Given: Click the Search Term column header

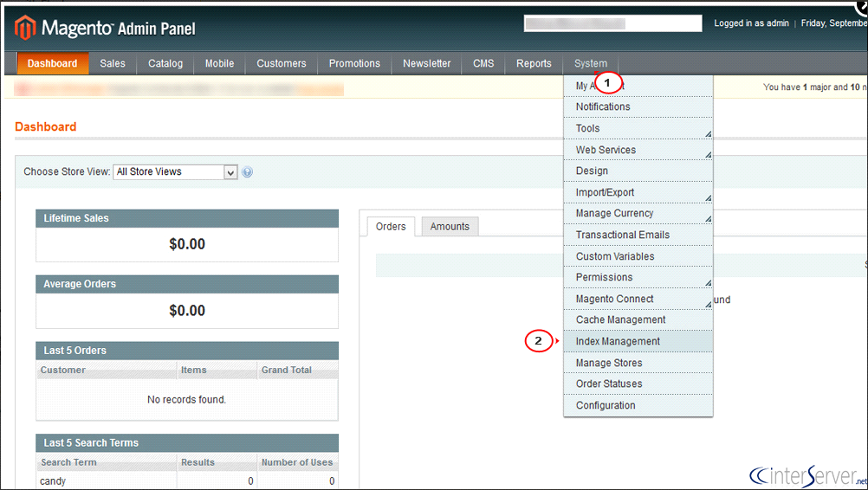Looking at the screenshot, I should tap(107, 462).
